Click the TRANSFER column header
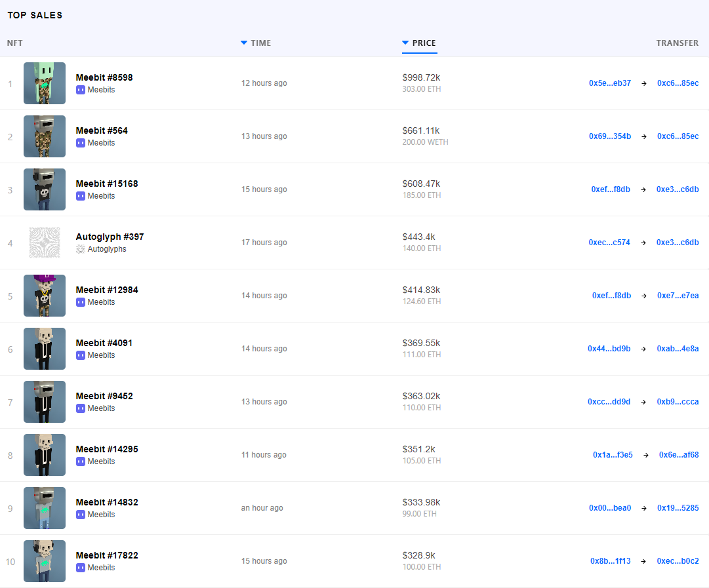Screen dimensions: 709x588 [678, 43]
